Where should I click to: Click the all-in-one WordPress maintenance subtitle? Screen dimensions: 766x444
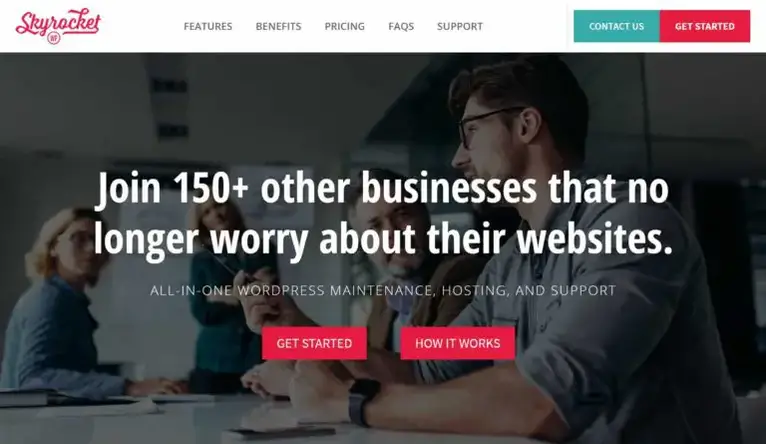(x=383, y=291)
